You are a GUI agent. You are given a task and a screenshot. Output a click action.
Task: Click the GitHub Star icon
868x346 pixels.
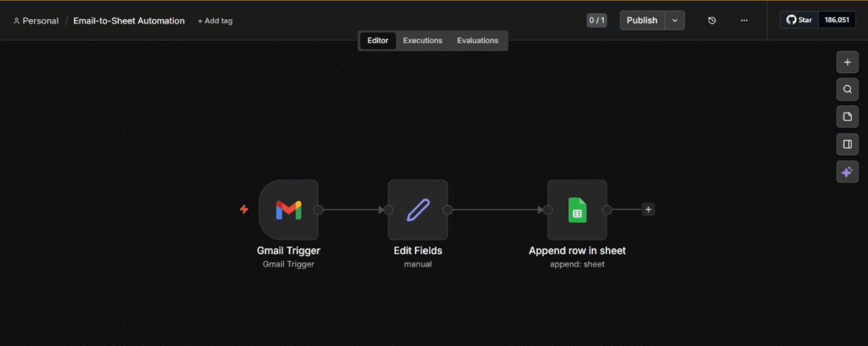pyautogui.click(x=791, y=20)
